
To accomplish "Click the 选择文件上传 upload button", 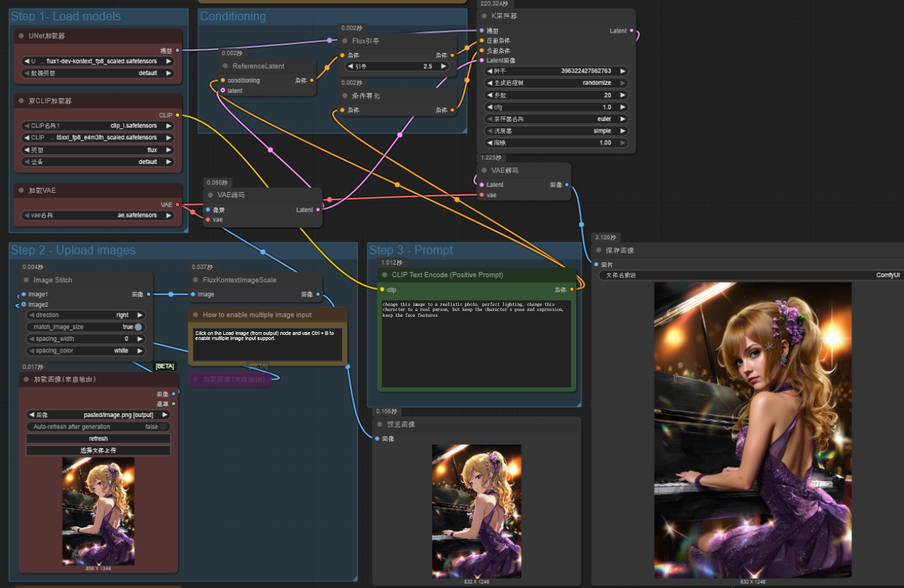I will 98,450.
